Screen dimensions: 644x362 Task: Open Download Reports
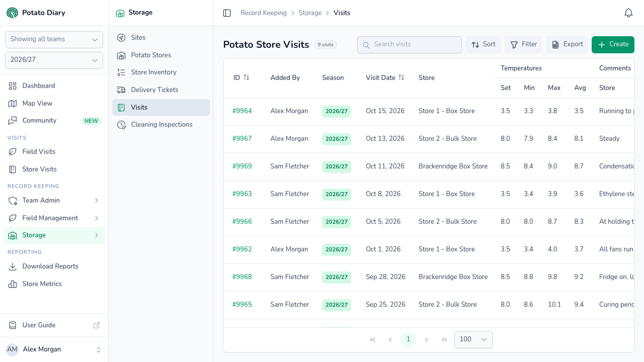pos(54,266)
